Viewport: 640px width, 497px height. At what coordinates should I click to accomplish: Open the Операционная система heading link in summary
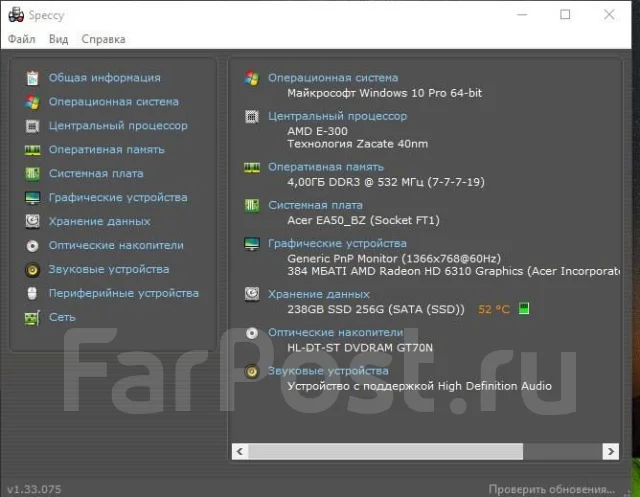point(333,78)
